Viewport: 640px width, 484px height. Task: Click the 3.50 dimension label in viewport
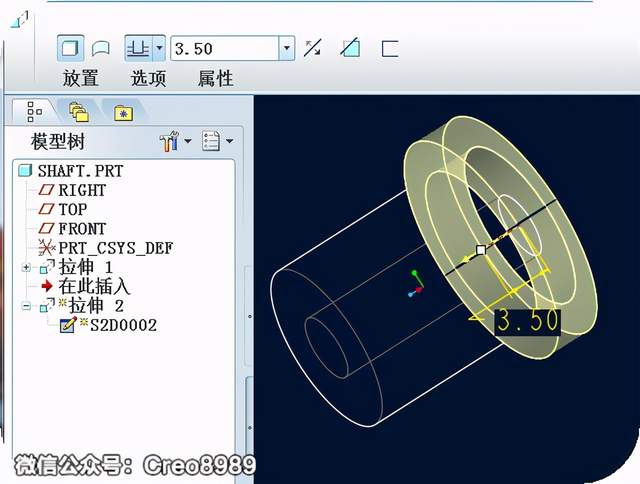tap(527, 322)
